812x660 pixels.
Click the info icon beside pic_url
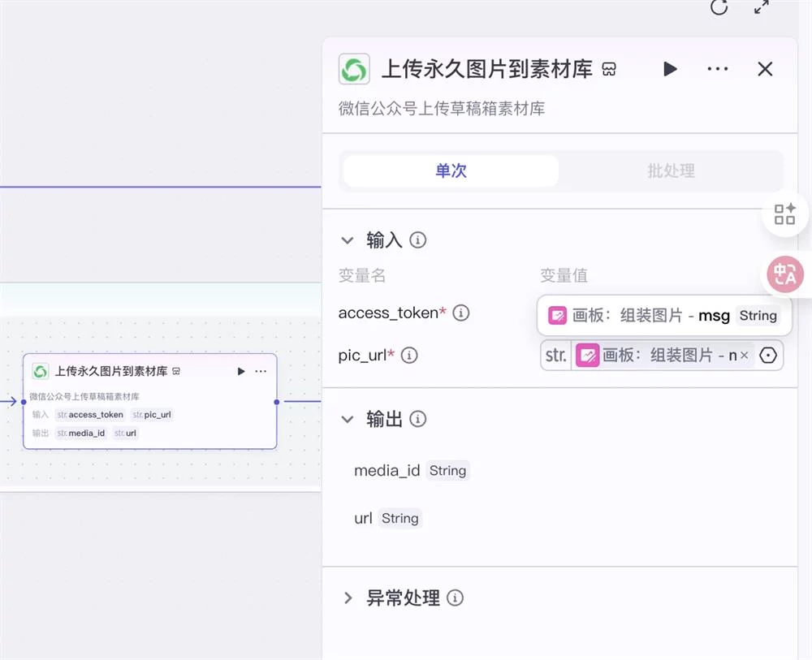click(x=410, y=355)
